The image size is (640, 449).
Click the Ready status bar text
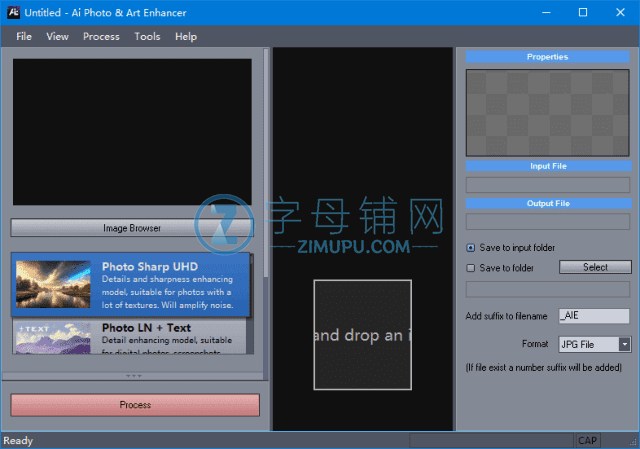point(18,441)
